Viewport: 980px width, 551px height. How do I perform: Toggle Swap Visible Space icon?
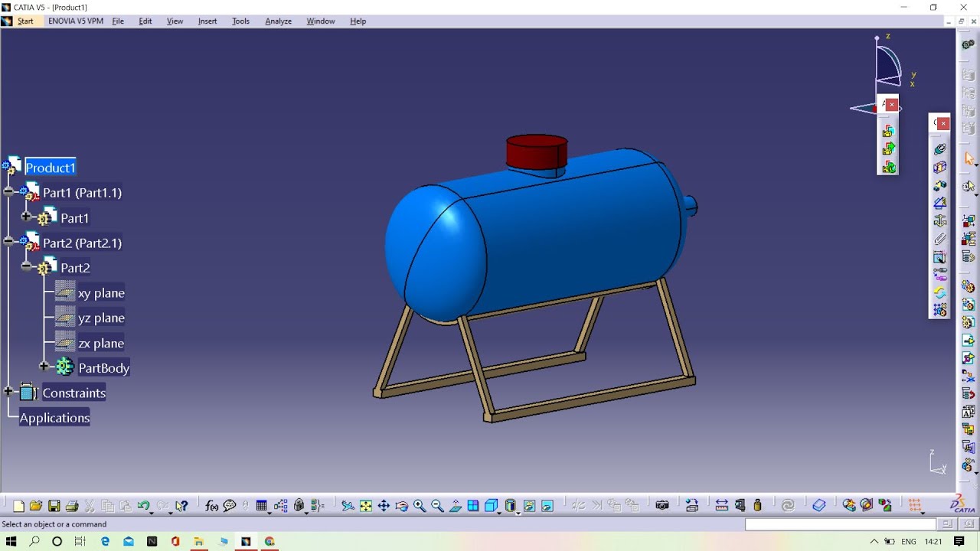click(547, 506)
